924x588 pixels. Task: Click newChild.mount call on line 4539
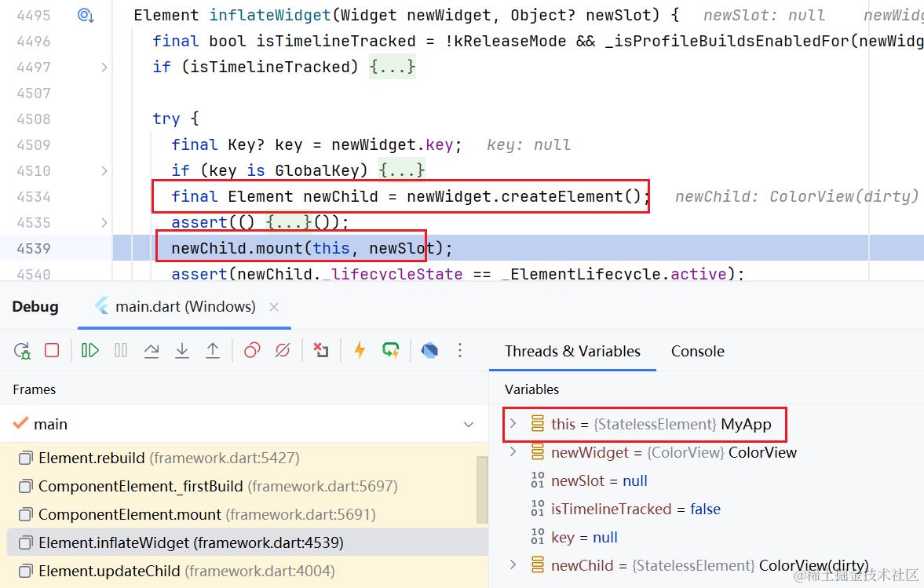tap(237, 248)
